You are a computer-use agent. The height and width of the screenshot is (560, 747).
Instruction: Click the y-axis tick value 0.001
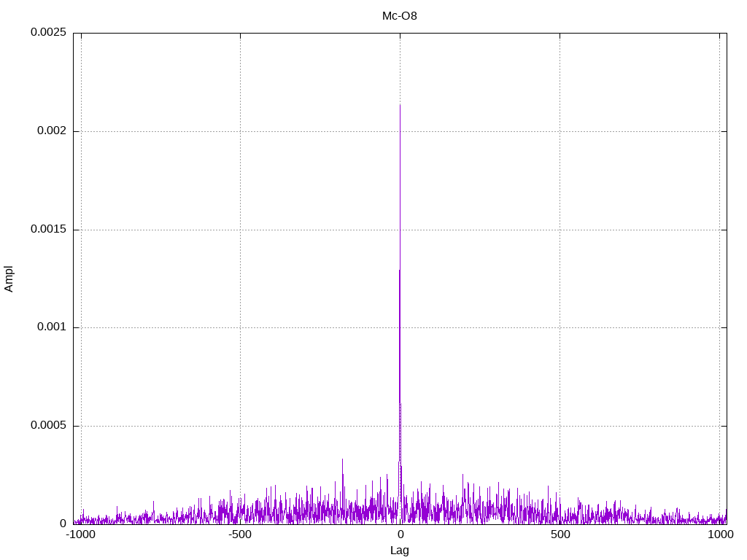click(52, 327)
